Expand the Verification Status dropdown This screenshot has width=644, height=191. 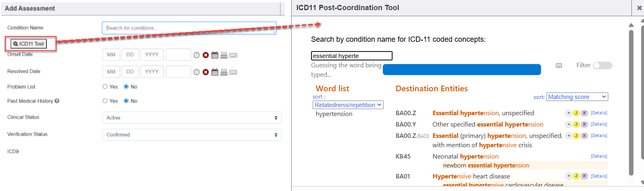(x=192, y=135)
